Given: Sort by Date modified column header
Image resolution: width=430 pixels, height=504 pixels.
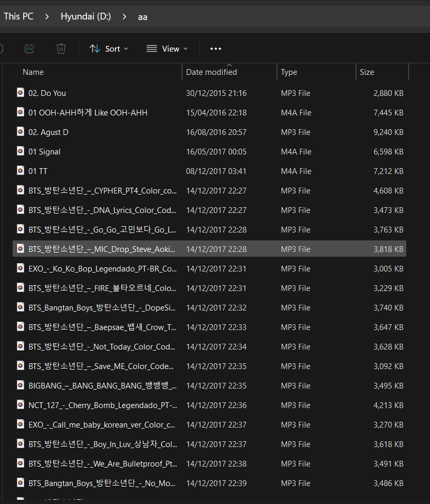Looking at the screenshot, I should click(211, 72).
